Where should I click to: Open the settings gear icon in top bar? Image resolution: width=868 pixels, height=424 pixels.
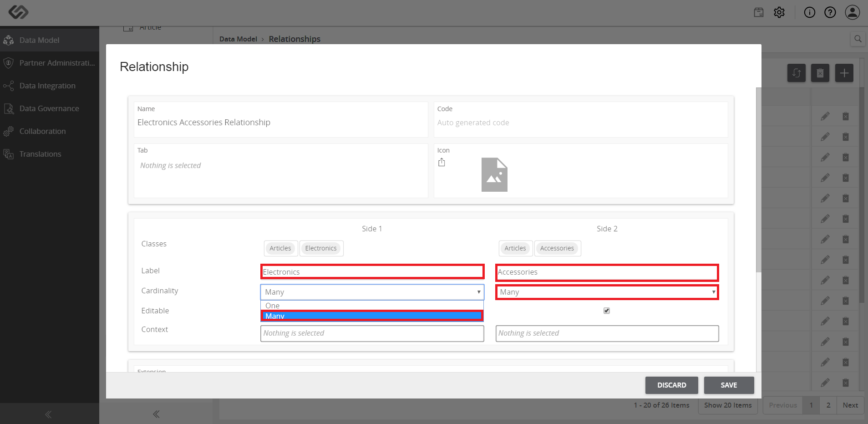779,12
